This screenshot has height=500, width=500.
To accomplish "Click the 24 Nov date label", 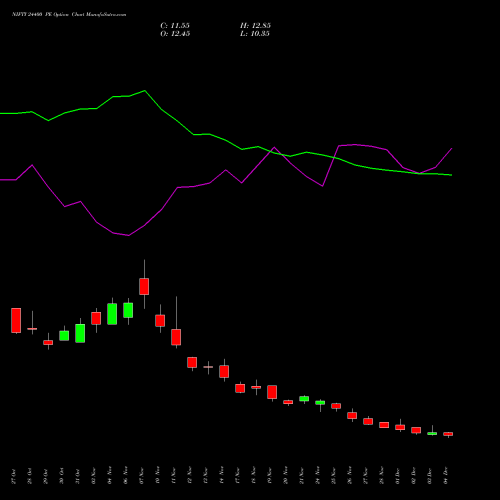I will coord(318,476).
